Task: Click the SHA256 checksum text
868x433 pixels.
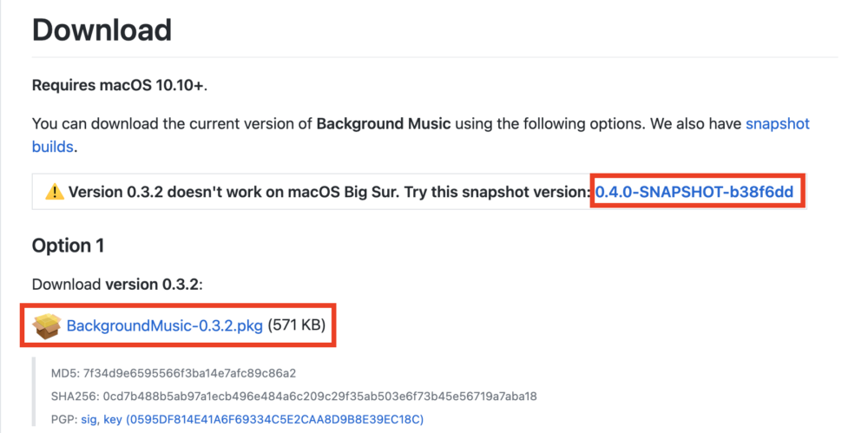Action: 294,397
